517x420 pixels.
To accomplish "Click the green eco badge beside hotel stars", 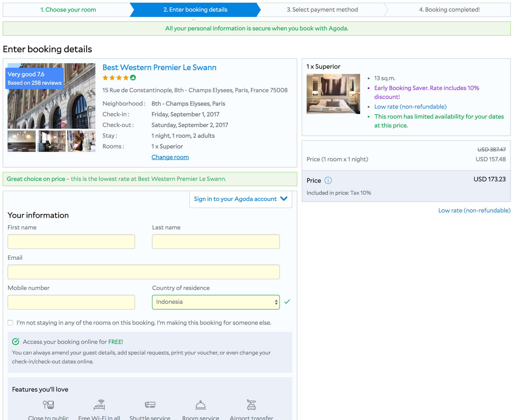I will coord(133,78).
